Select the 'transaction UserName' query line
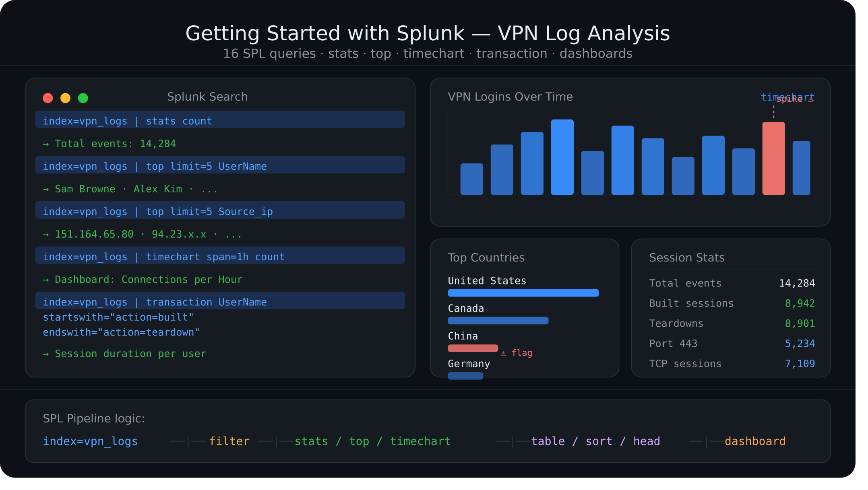This screenshot has width=868, height=490. [220, 301]
